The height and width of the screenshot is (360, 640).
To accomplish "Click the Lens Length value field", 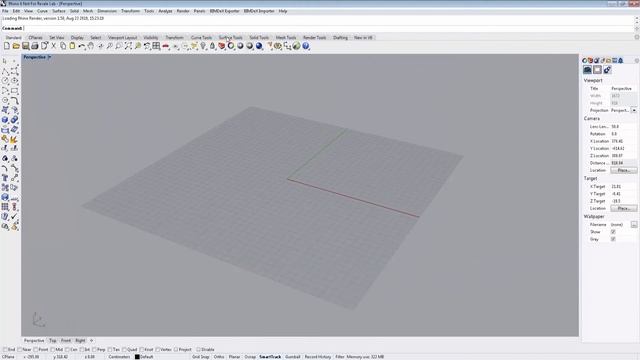I will coord(623,127).
